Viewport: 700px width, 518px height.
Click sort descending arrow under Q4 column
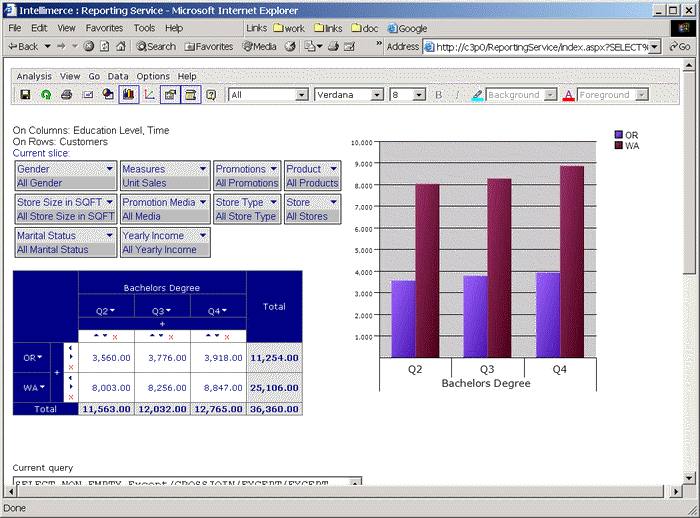[217, 335]
